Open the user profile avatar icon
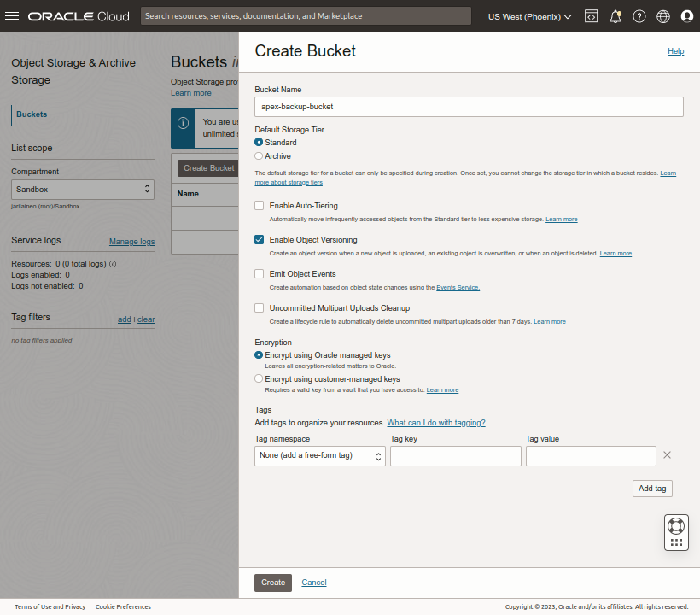The image size is (700, 615). pos(687,16)
